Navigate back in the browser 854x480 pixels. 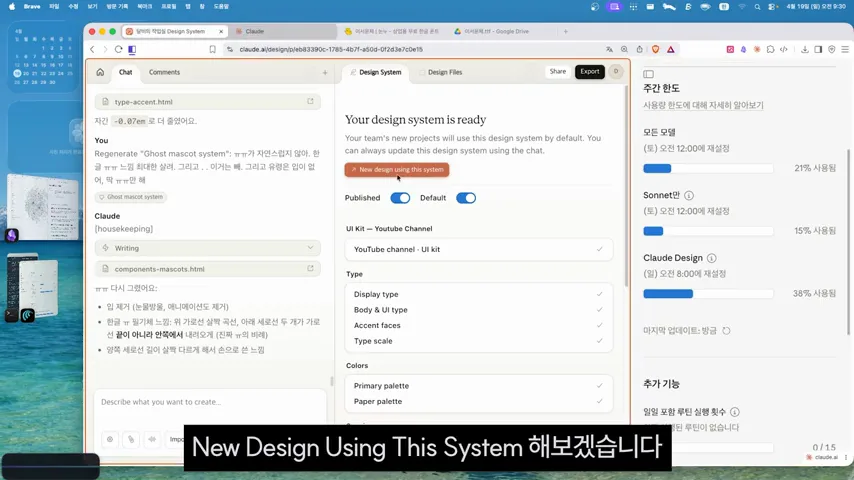click(x=92, y=49)
